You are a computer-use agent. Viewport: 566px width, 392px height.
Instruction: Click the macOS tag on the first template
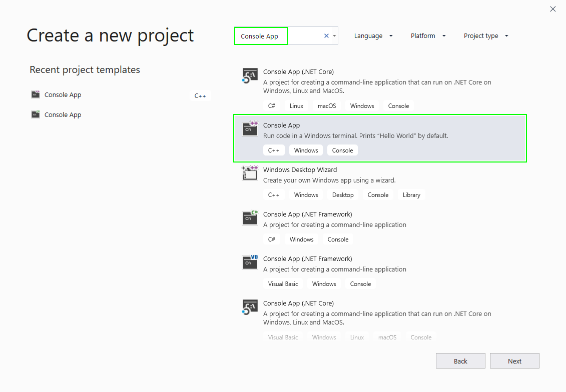[x=327, y=105]
